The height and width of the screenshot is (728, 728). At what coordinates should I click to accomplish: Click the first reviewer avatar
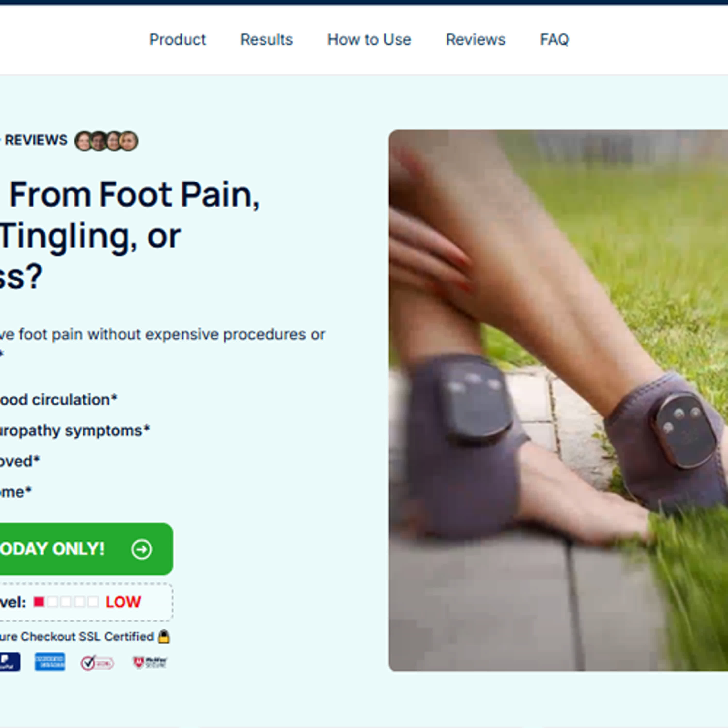(x=83, y=141)
